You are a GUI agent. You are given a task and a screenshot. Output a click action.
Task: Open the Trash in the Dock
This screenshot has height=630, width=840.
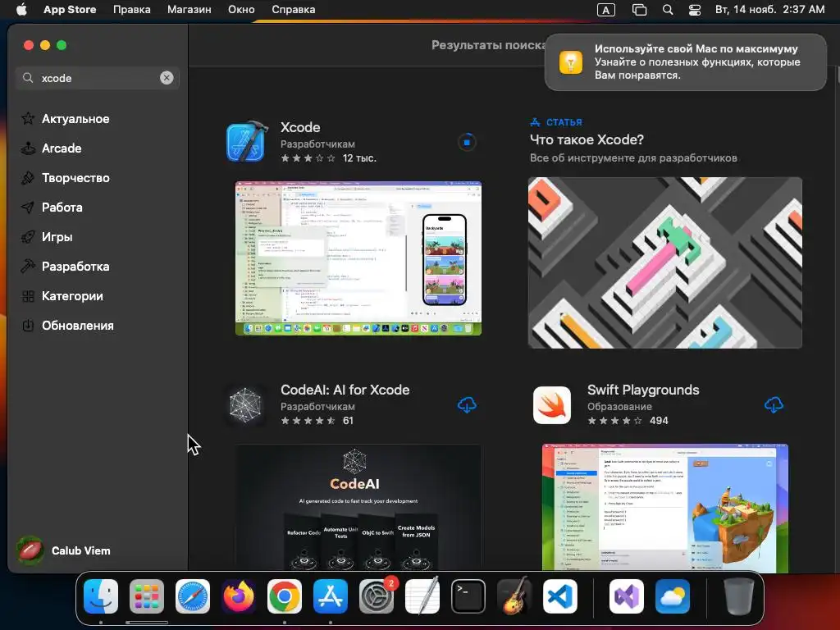[x=739, y=596]
